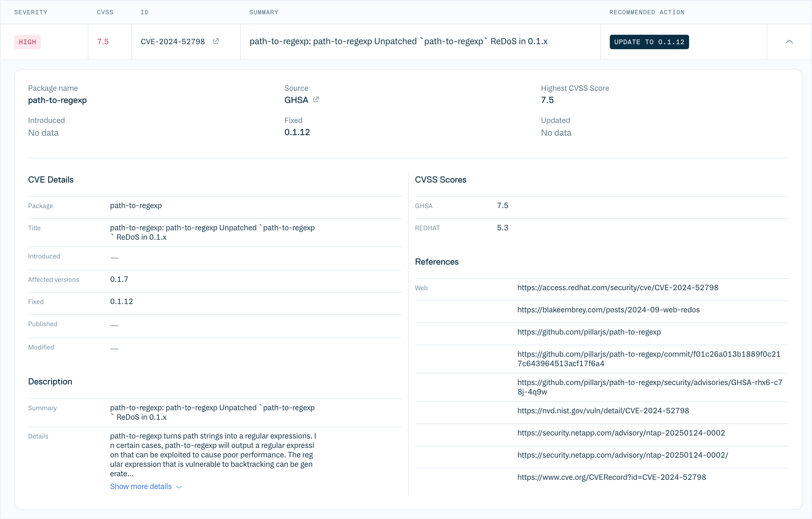The width and height of the screenshot is (812, 519).
Task: Click the Details paragraph text
Action: (x=213, y=454)
